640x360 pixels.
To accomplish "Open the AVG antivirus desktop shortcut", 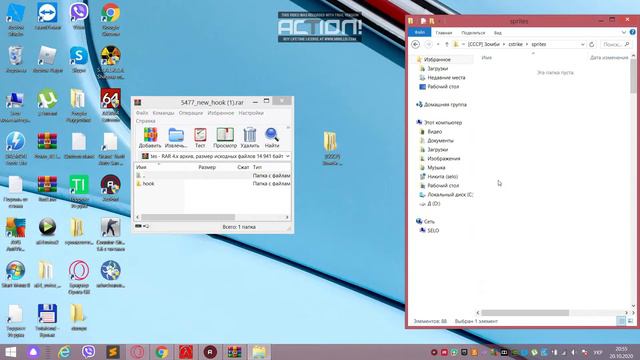I will pos(16,234).
